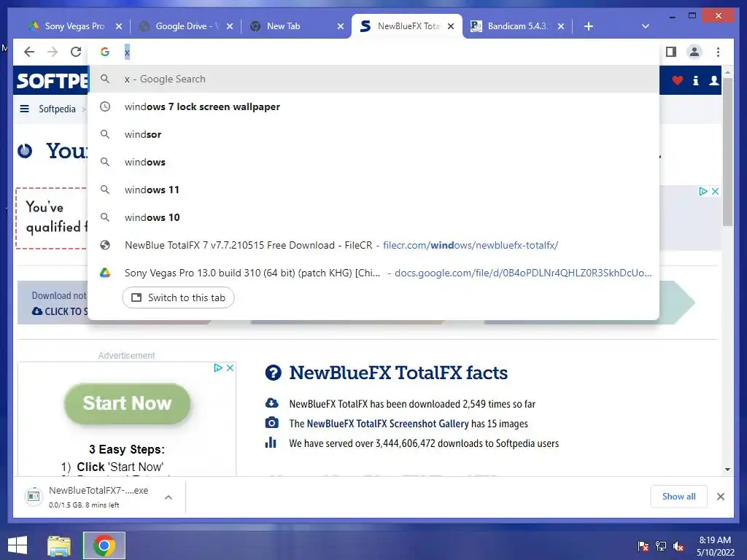Choose the 'windows 11' suggestion

coord(373,190)
